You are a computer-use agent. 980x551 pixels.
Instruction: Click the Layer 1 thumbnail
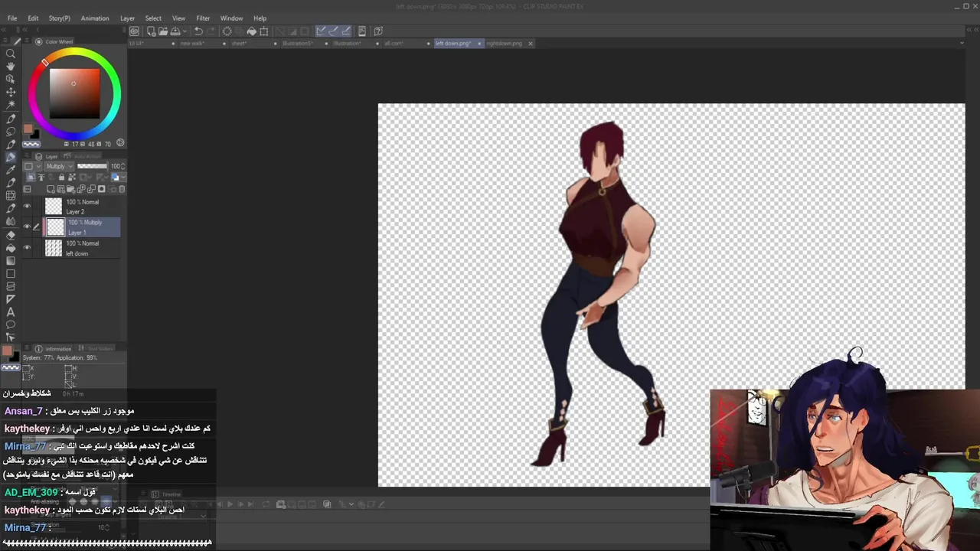coord(55,227)
